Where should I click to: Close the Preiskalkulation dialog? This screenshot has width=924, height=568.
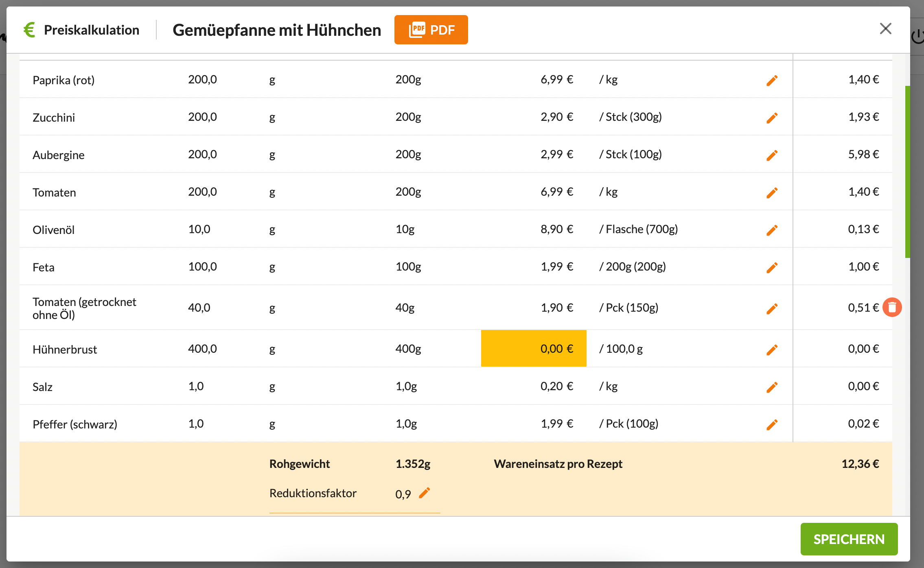(x=885, y=28)
